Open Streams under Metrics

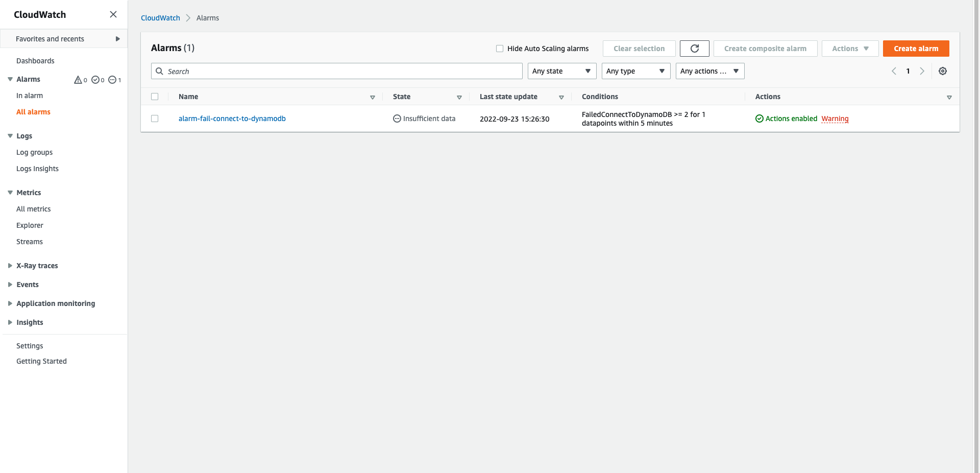30,242
